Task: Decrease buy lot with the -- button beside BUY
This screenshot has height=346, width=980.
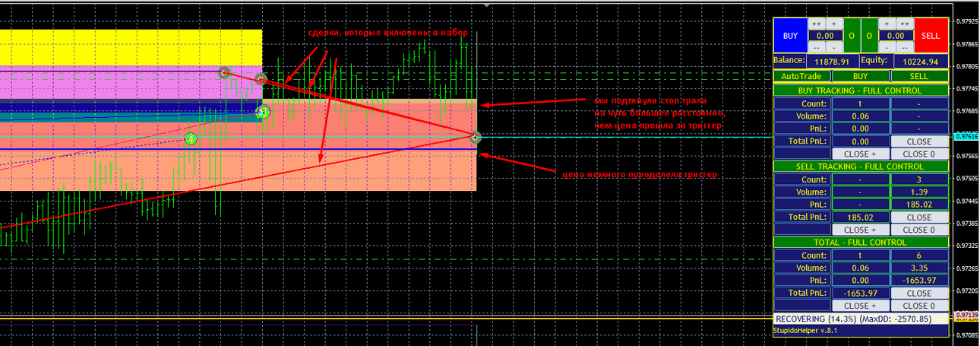Action: (817, 47)
